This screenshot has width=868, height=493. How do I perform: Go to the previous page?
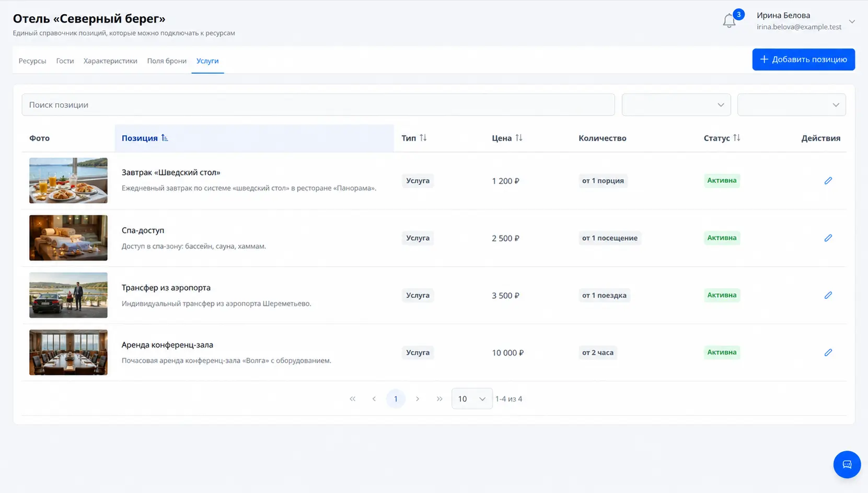pos(374,399)
